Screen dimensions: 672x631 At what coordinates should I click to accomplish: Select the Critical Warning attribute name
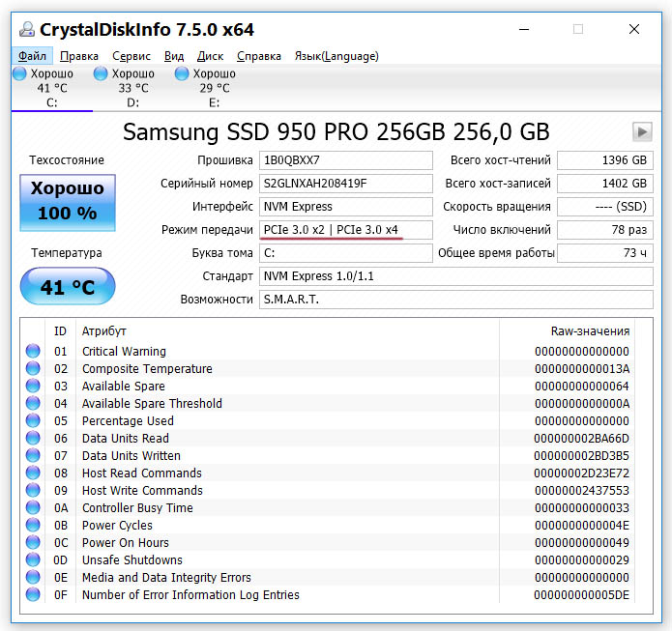click(x=124, y=352)
